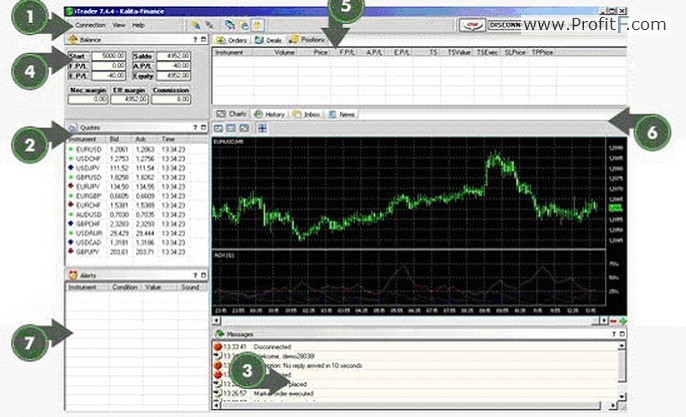
Task: Click the Messages horizontal scroll left arrow
Action: tap(216, 406)
